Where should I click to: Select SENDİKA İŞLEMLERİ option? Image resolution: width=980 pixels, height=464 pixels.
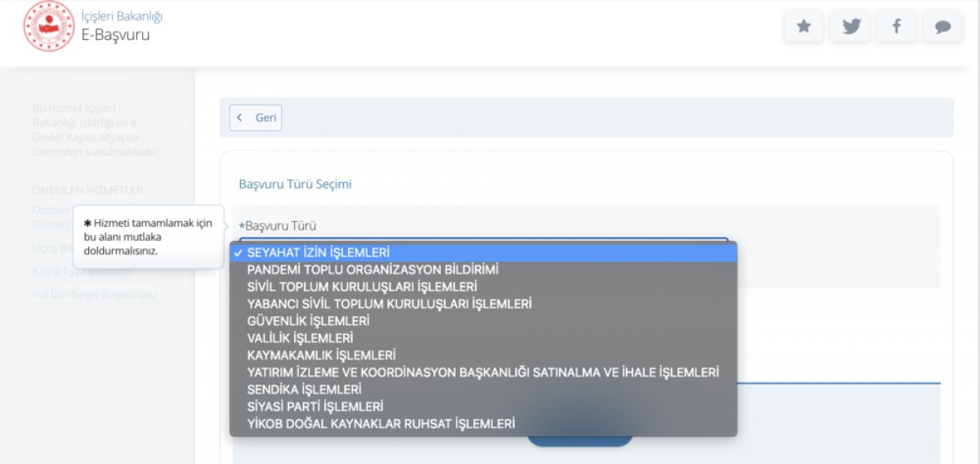pyautogui.click(x=304, y=389)
